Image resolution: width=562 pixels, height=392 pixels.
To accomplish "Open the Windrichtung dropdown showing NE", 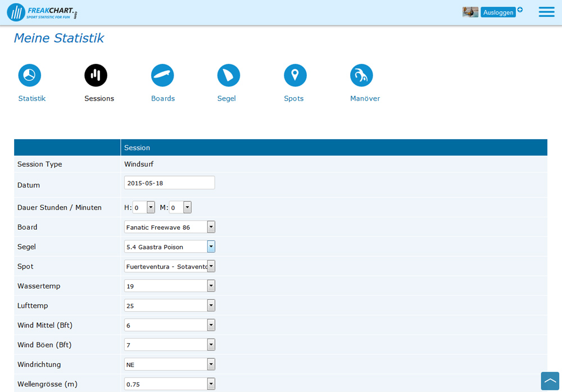I will point(169,364).
